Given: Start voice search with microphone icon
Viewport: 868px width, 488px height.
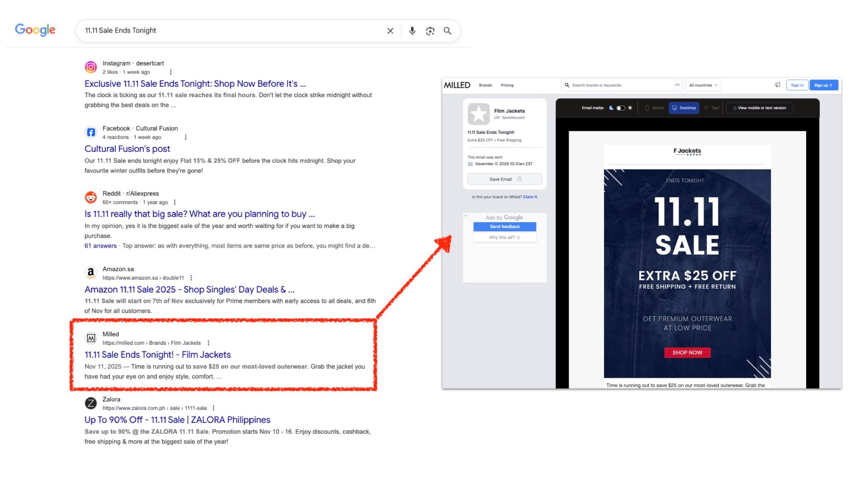Looking at the screenshot, I should (412, 31).
